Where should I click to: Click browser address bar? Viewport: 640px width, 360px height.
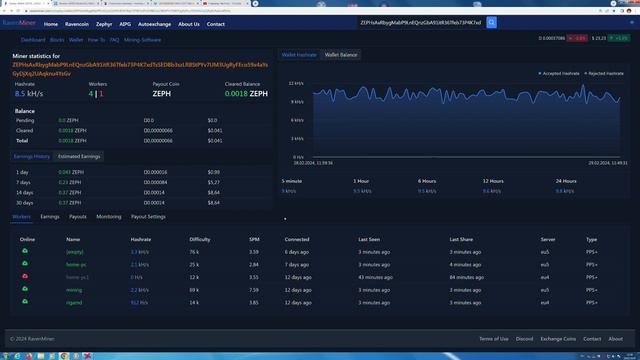[x=310, y=11]
